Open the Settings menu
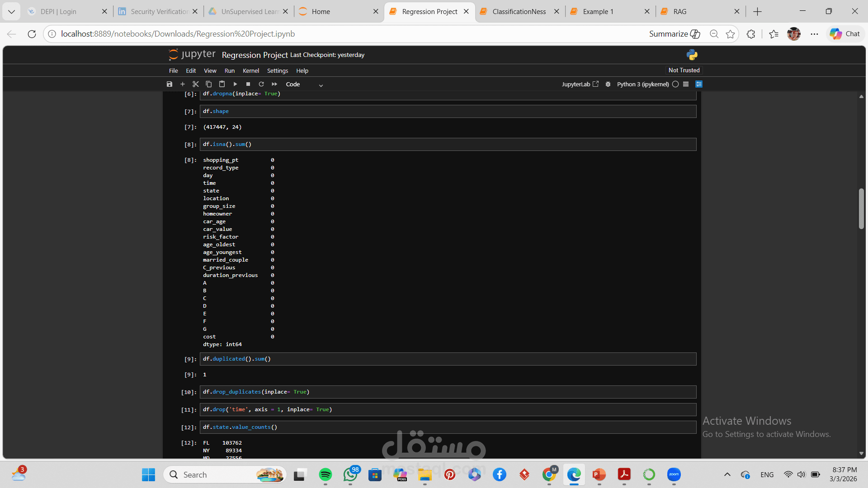The width and height of the screenshot is (868, 488). click(277, 70)
